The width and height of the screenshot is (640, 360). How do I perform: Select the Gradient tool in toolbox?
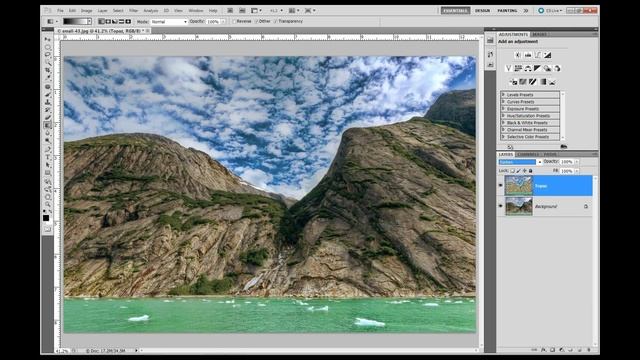pos(48,125)
